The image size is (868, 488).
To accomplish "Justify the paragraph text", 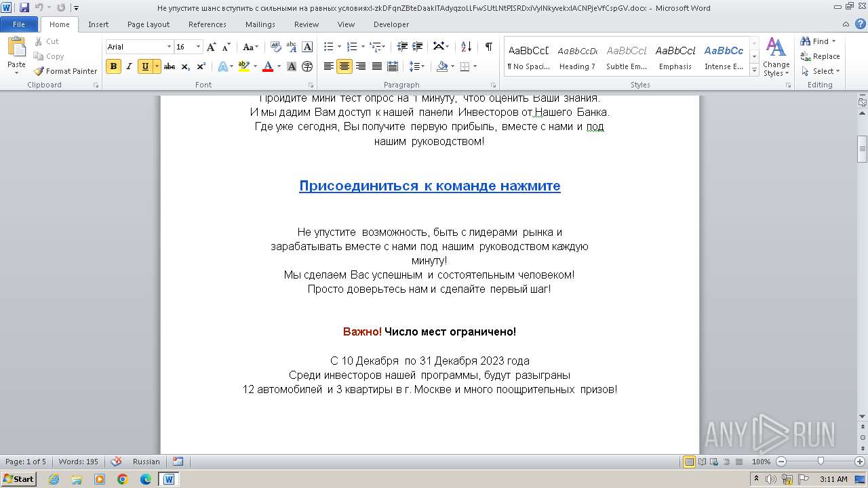I will pyautogui.click(x=376, y=66).
